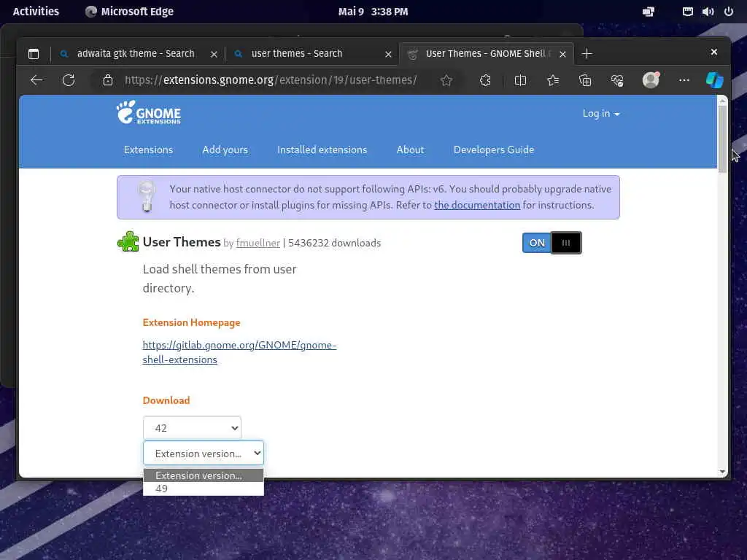Image resolution: width=747 pixels, height=560 pixels.
Task: Open author fmuellner profile link
Action: click(x=258, y=243)
